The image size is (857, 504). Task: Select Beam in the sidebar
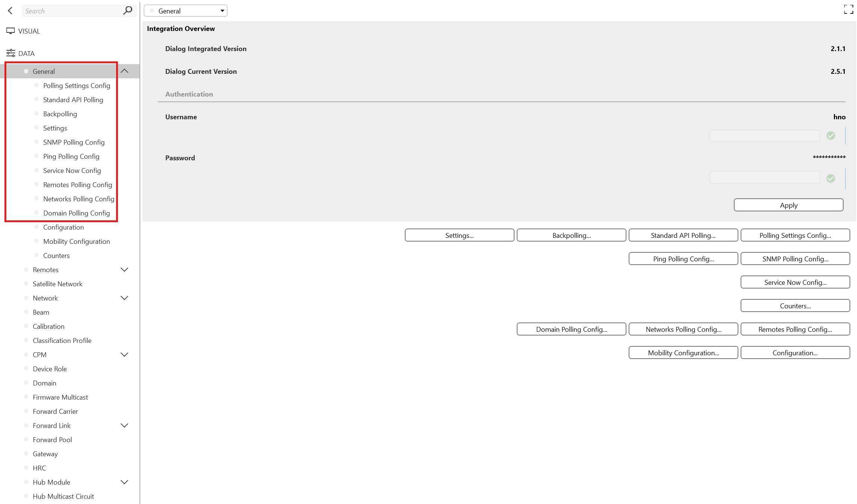[x=41, y=312]
